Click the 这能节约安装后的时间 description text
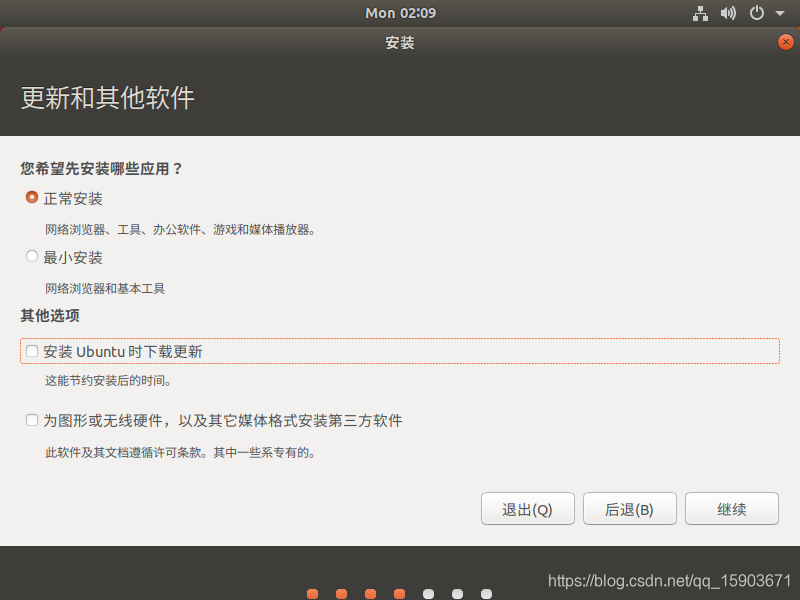Screen dimensions: 800x600 (x=108, y=381)
